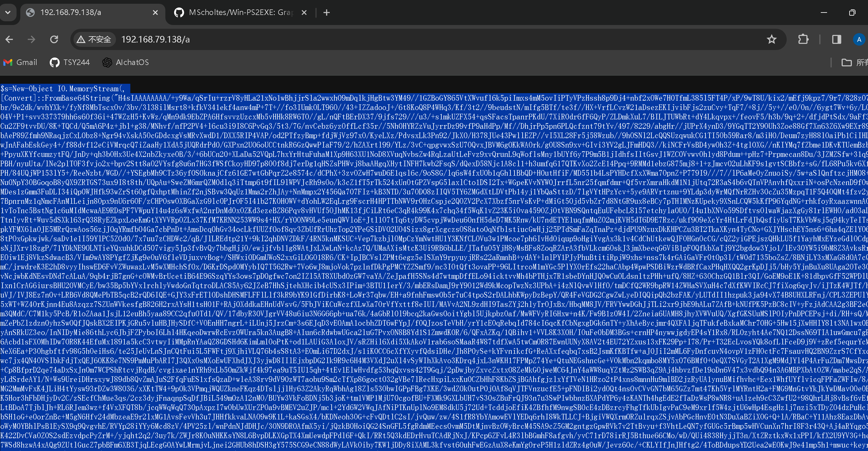Open the Extensions puzzle icon
Image resolution: width=868 pixels, height=451 pixels.
click(803, 39)
